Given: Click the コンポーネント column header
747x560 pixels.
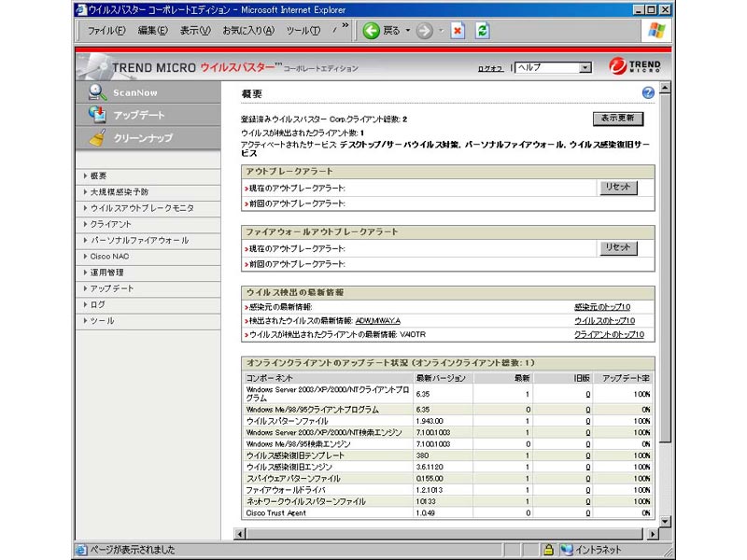Looking at the screenshot, I should point(269,378).
